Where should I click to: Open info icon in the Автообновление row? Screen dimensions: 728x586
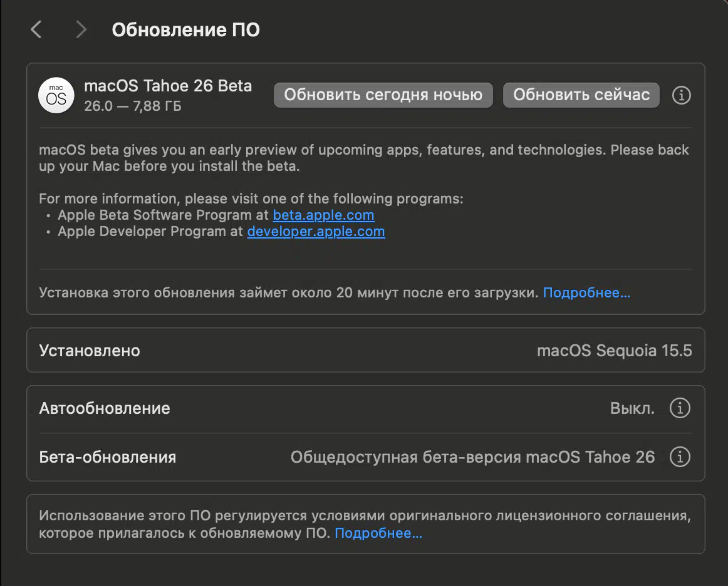pyautogui.click(x=680, y=408)
